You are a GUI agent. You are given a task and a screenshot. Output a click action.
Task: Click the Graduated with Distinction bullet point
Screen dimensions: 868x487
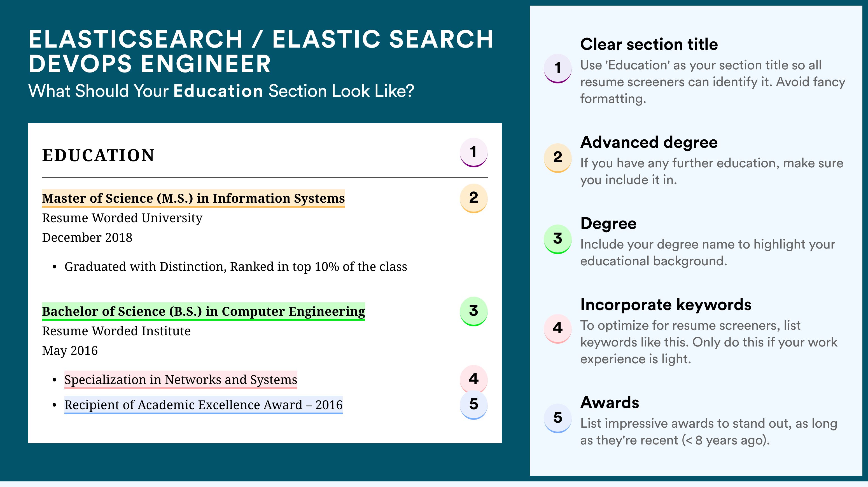pos(235,267)
